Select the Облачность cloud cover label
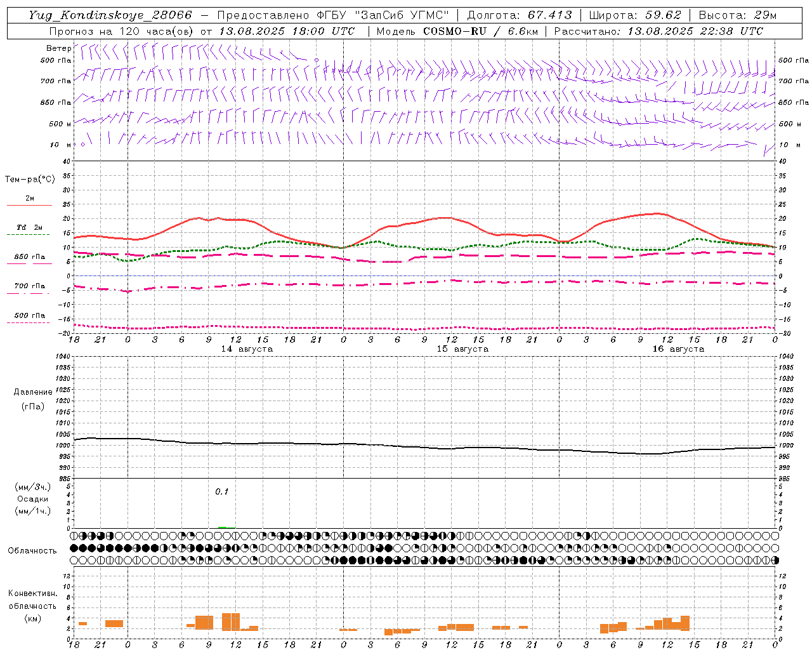Screen dimensions: 812x650 (x=32, y=551)
